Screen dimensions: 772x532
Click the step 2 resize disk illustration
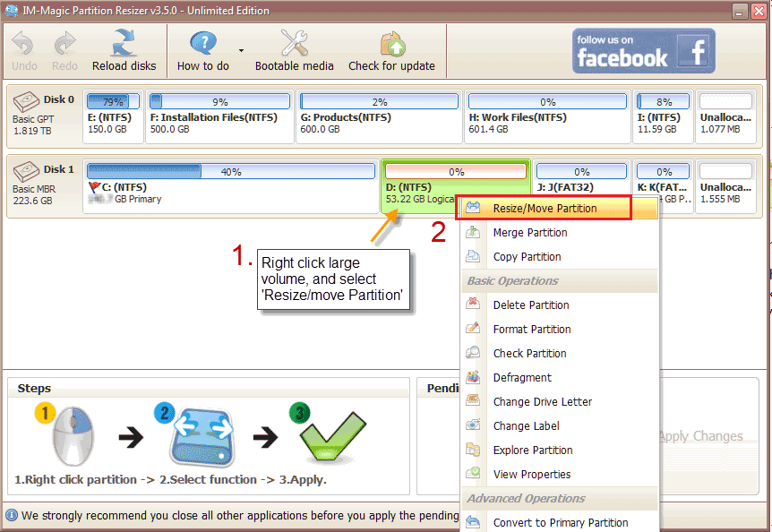202,436
